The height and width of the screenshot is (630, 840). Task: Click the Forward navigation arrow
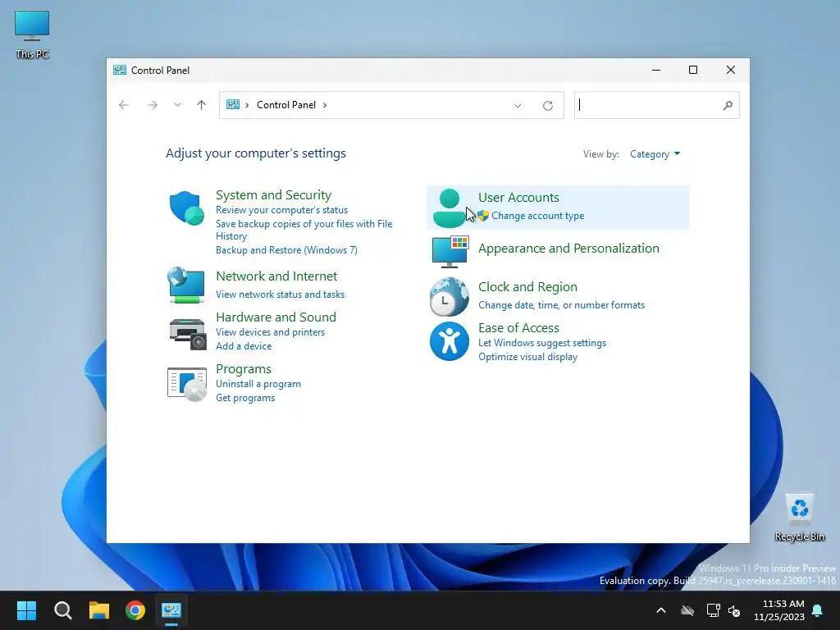coord(152,105)
